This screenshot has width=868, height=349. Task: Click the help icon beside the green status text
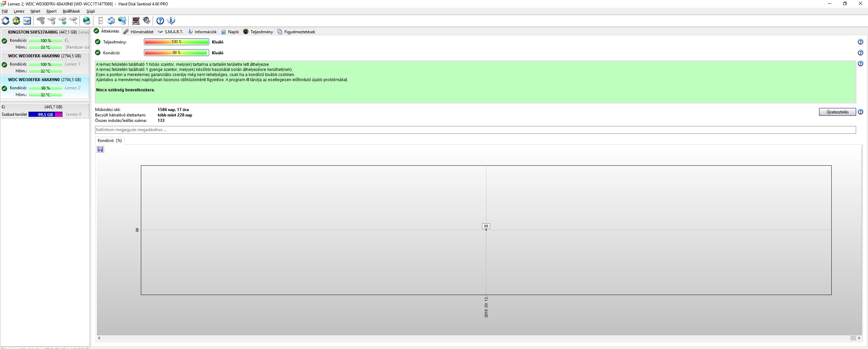point(860,63)
